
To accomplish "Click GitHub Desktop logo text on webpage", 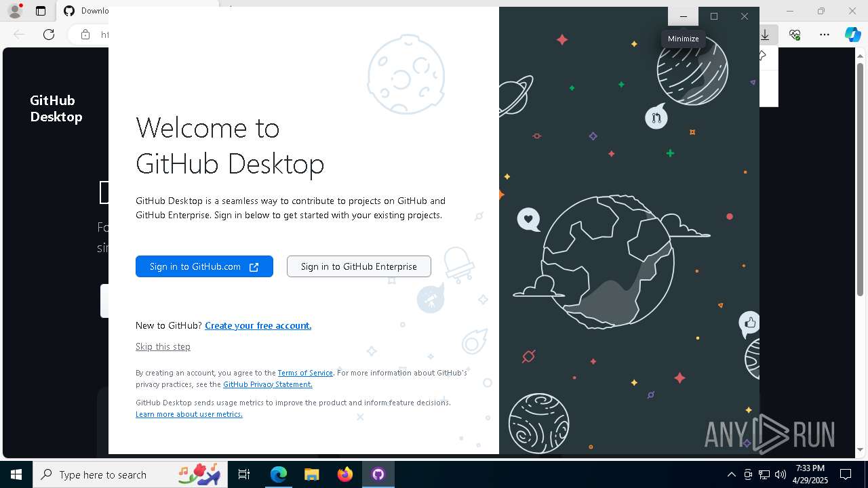I will [x=56, y=108].
